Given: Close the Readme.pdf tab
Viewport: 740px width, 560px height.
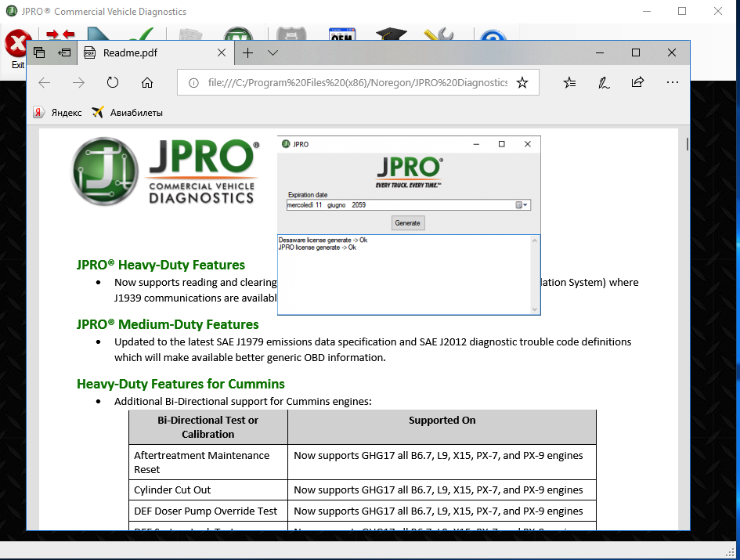Looking at the screenshot, I should 222,52.
